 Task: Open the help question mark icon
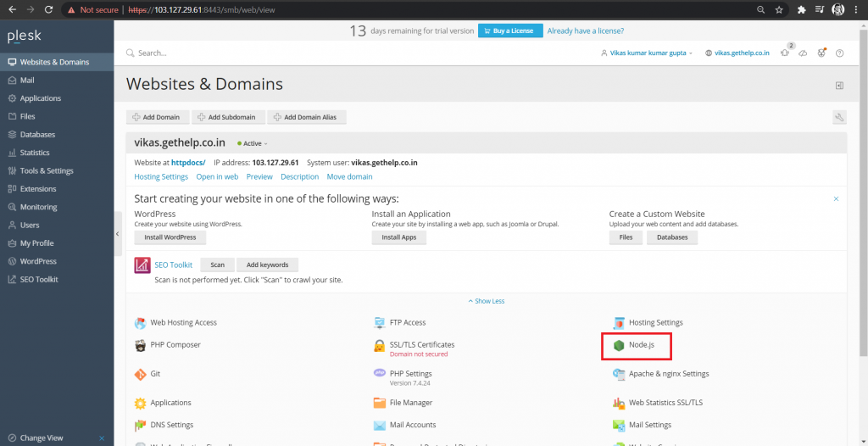click(x=839, y=53)
